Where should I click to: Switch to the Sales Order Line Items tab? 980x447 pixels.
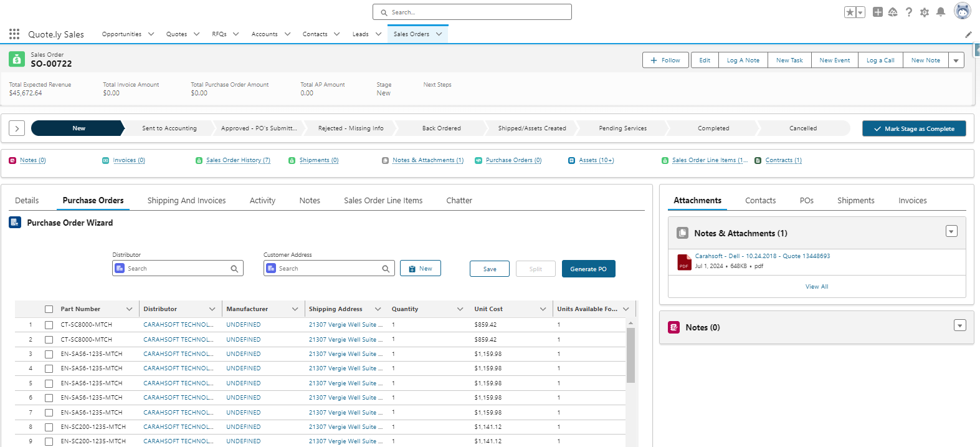tap(383, 201)
